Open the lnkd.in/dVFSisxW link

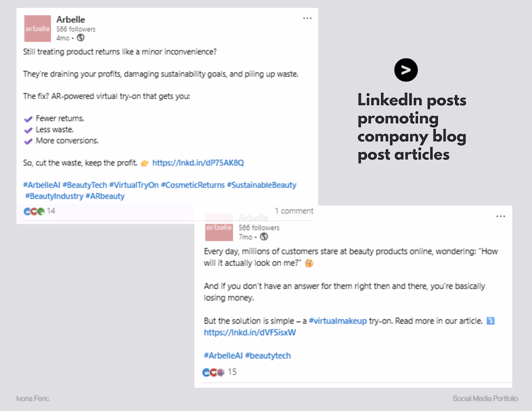click(x=250, y=332)
